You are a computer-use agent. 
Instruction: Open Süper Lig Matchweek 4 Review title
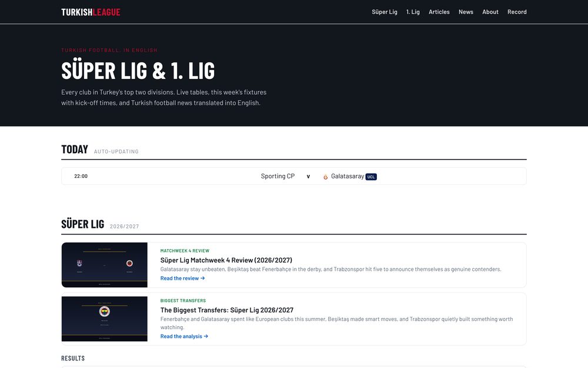click(x=226, y=260)
